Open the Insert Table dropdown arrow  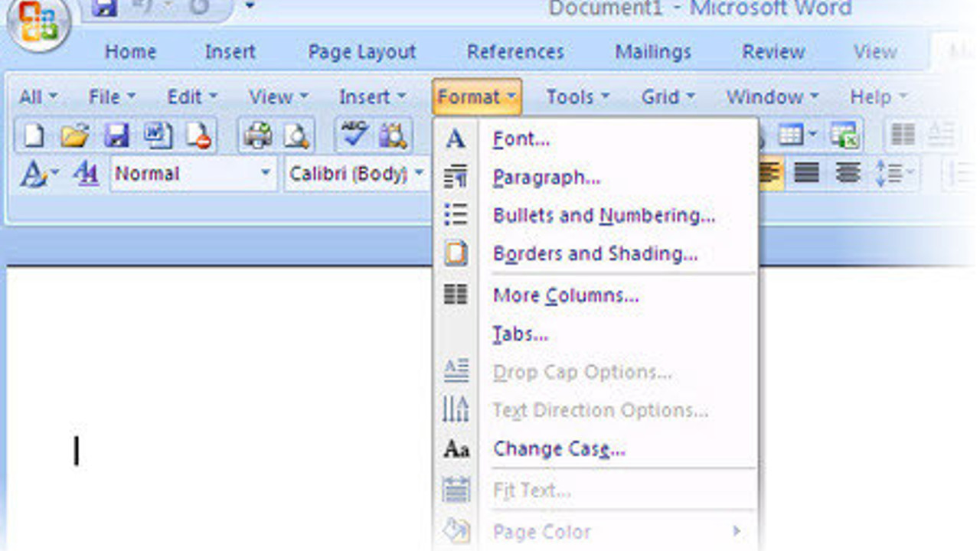pyautogui.click(x=813, y=135)
